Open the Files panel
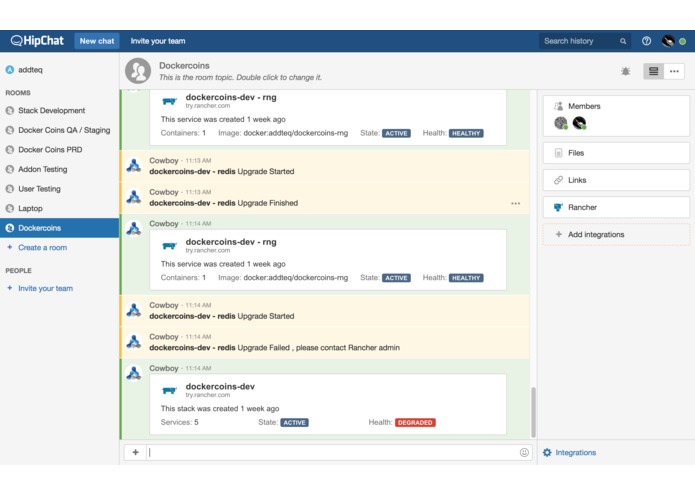The width and height of the screenshot is (695, 494). [616, 153]
